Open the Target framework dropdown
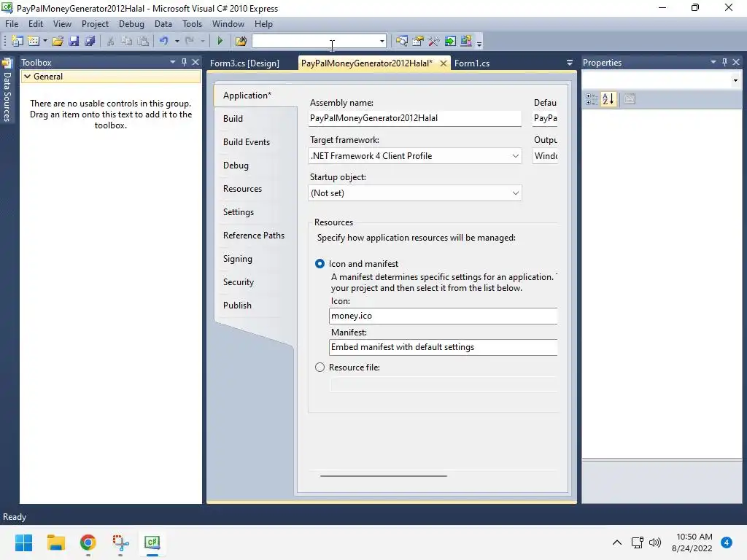The width and height of the screenshot is (747, 560). 414,156
